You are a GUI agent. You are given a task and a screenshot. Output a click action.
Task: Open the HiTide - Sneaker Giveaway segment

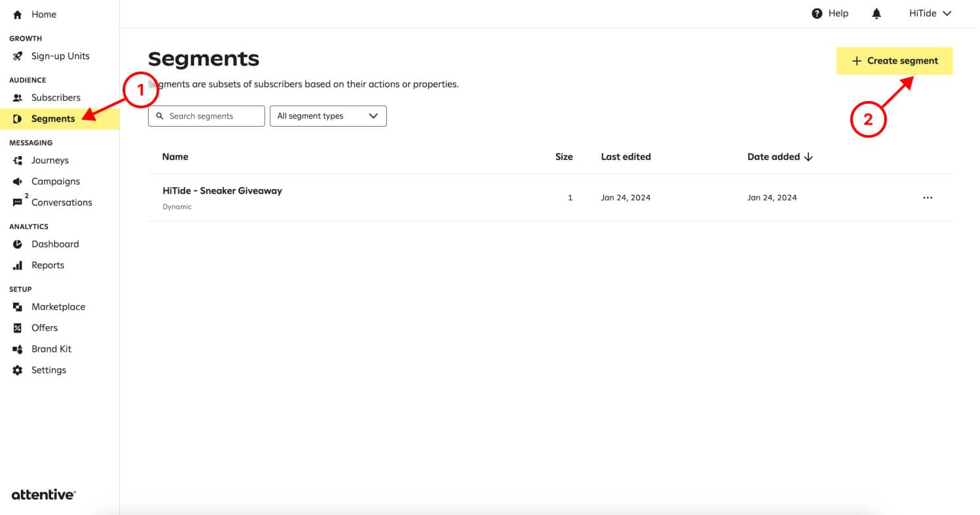click(222, 191)
